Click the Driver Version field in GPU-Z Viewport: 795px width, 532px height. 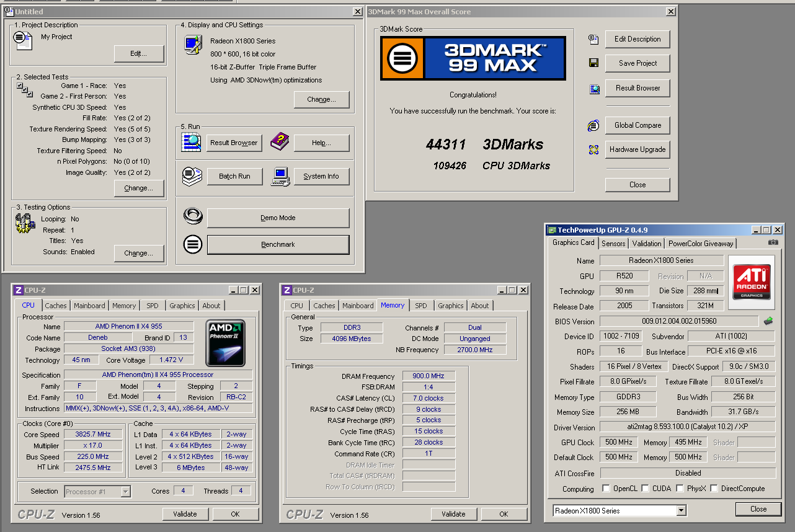(x=687, y=427)
